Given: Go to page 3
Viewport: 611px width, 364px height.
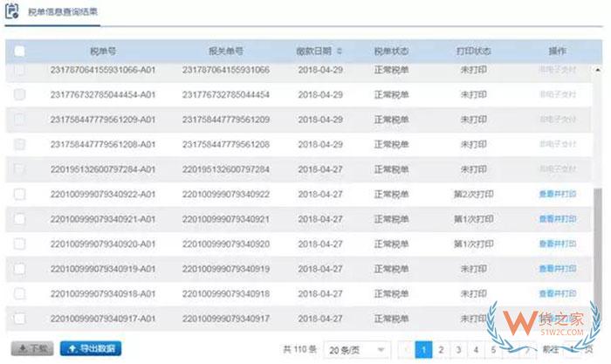Looking at the screenshot, I should pyautogui.click(x=458, y=350).
